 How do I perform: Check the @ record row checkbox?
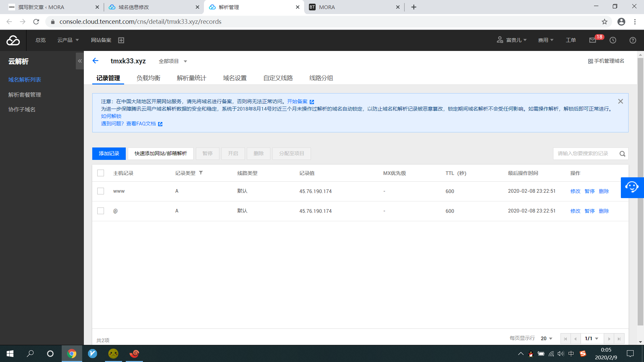click(x=101, y=211)
